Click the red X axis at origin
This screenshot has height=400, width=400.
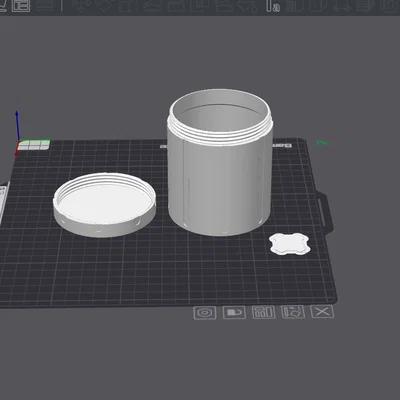17,149
